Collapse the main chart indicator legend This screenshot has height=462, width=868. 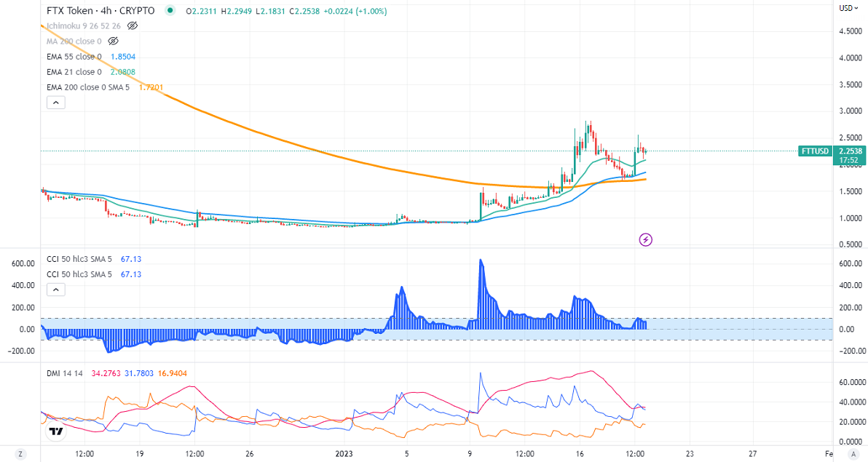click(56, 103)
